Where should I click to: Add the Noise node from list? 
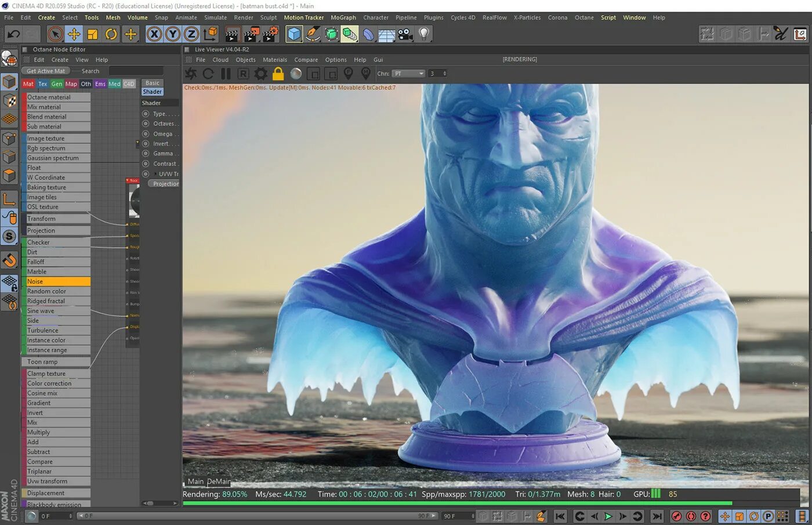pos(56,281)
